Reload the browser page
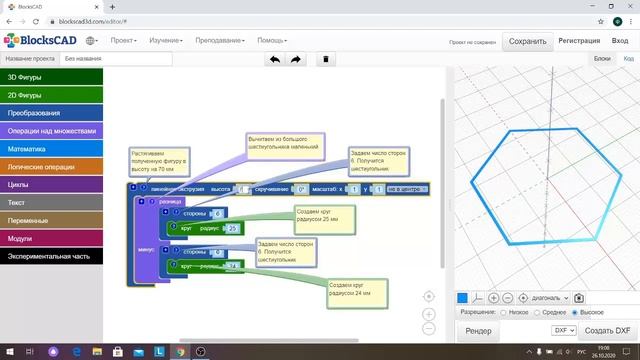The image size is (640, 360). (36, 22)
